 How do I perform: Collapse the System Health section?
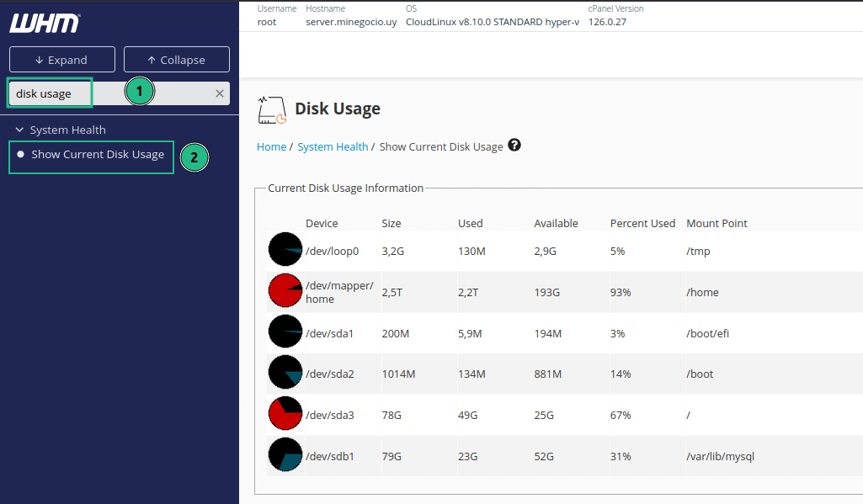tap(61, 130)
